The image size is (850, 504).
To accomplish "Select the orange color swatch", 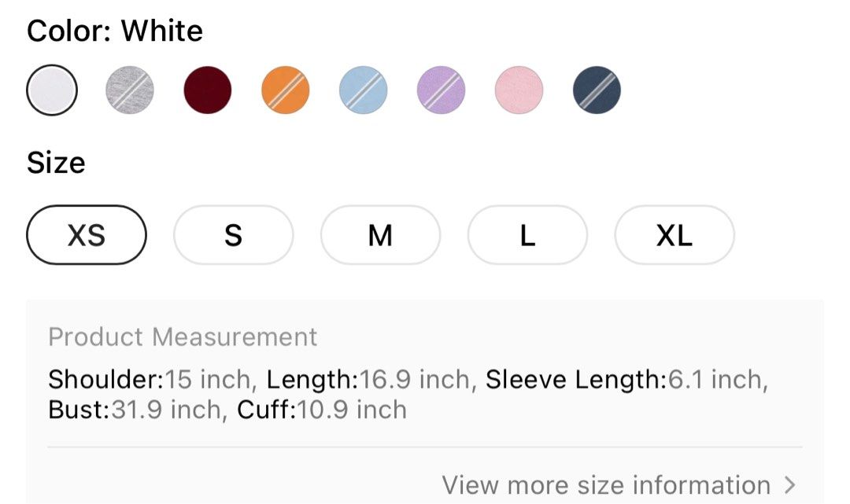I will [x=286, y=90].
